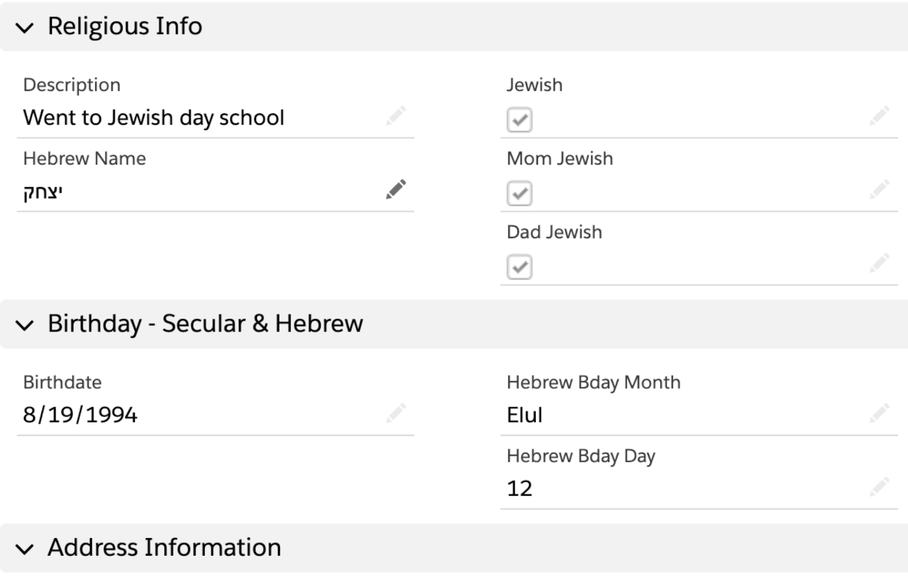This screenshot has width=908, height=588.
Task: Click the Elul month value
Action: point(524,414)
